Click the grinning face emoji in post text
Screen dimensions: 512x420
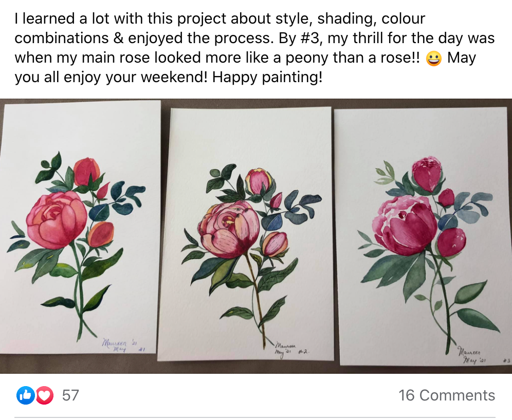pyautogui.click(x=434, y=59)
